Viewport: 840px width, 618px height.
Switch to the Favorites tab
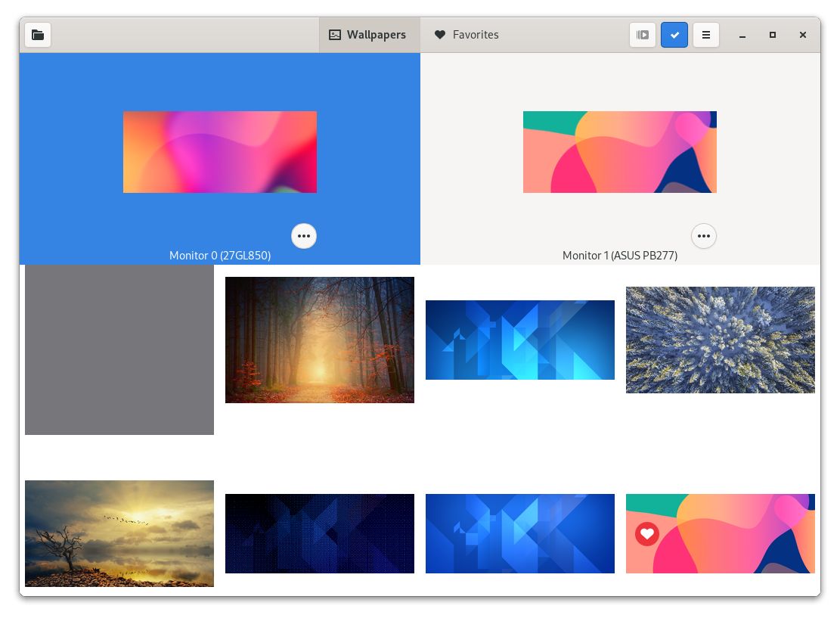[x=466, y=34]
